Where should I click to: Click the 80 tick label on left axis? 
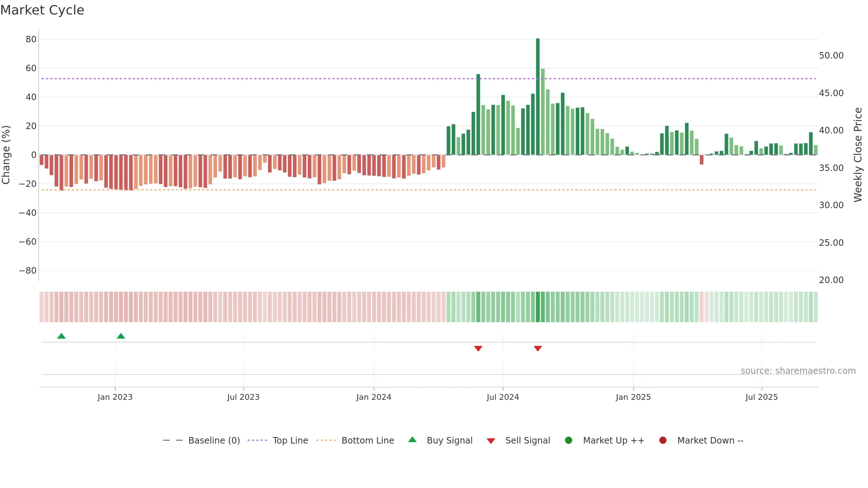point(31,39)
